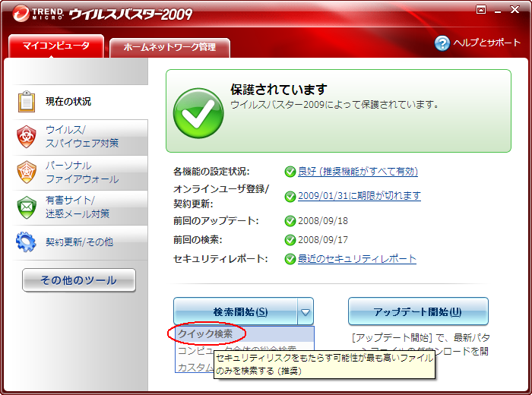Screen dimensions: 532x395
Task: Open 有害サイト/迷惑メール対策 section
Action: point(80,207)
